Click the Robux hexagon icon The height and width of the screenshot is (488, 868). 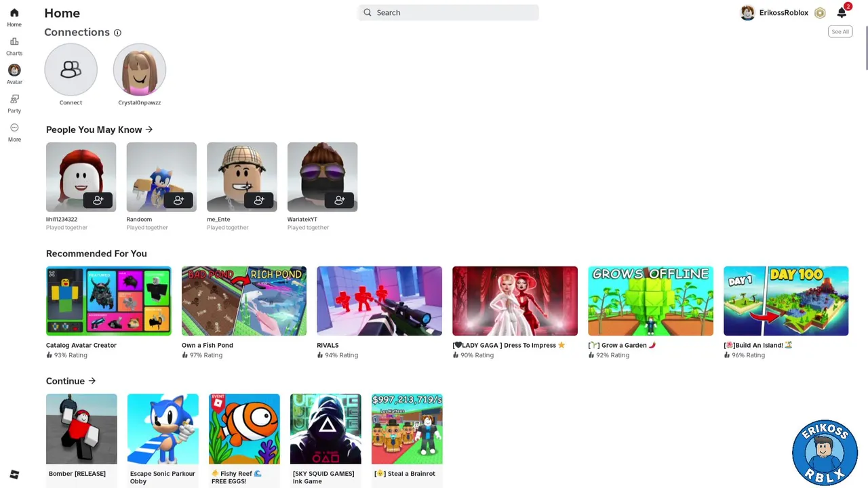click(820, 13)
